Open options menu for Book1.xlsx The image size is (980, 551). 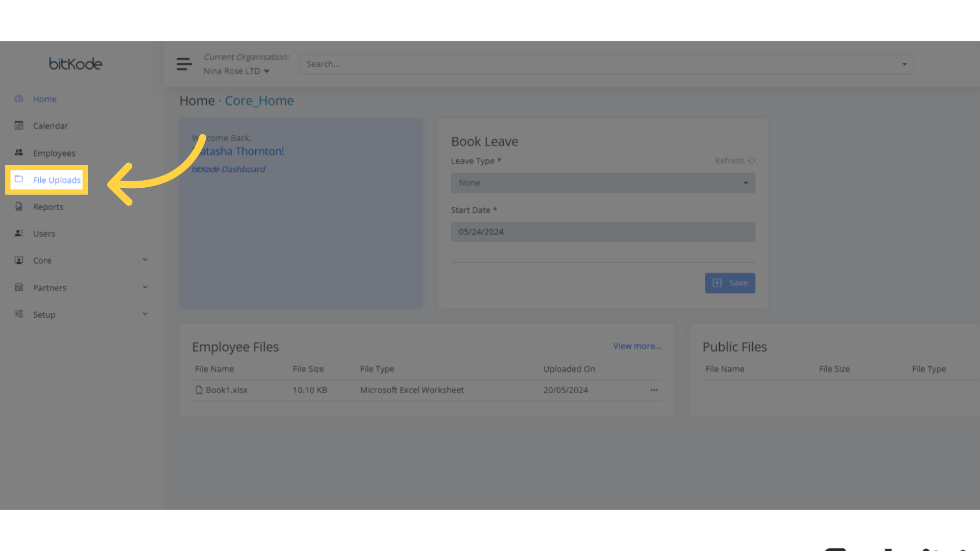[654, 390]
